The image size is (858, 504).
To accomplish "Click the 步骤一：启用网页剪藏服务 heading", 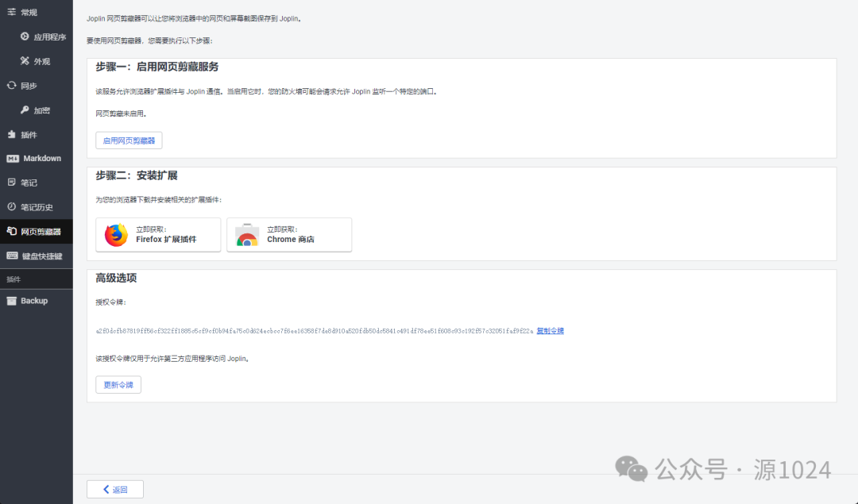I will tap(157, 67).
